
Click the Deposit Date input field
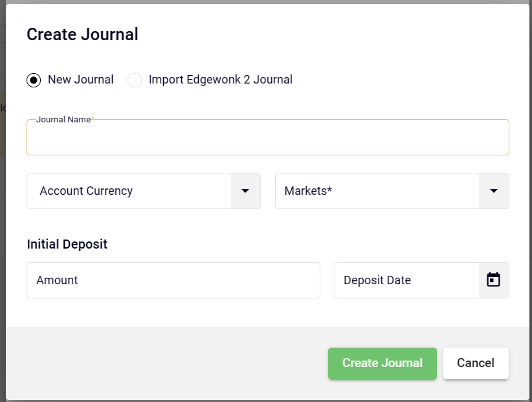click(x=406, y=280)
